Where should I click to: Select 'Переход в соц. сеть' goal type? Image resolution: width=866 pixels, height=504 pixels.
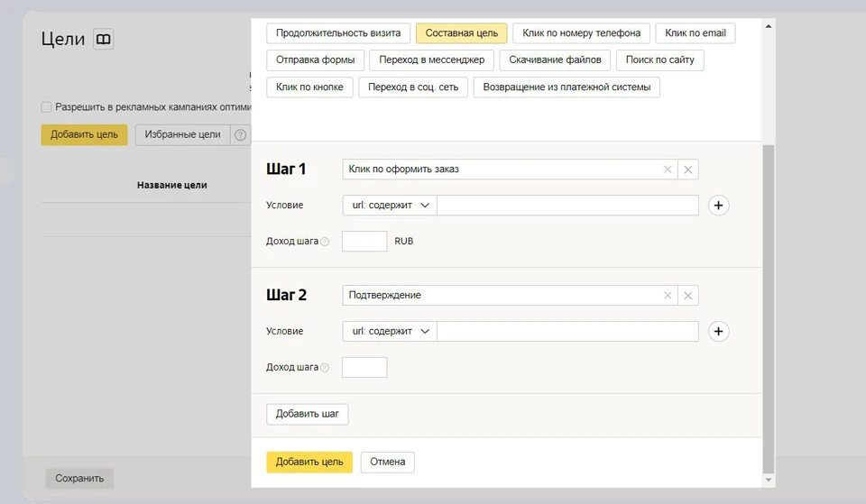click(413, 87)
